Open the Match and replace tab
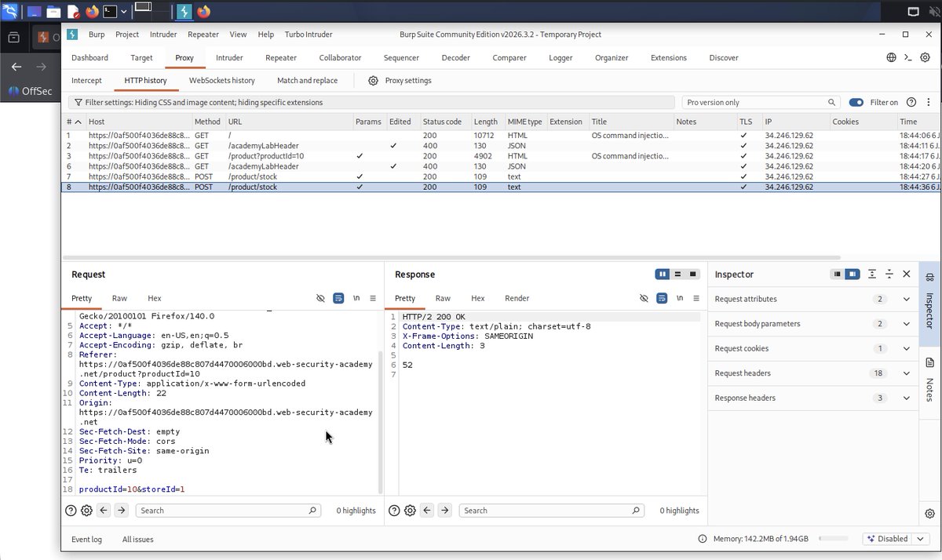The height and width of the screenshot is (560, 942). click(x=307, y=81)
